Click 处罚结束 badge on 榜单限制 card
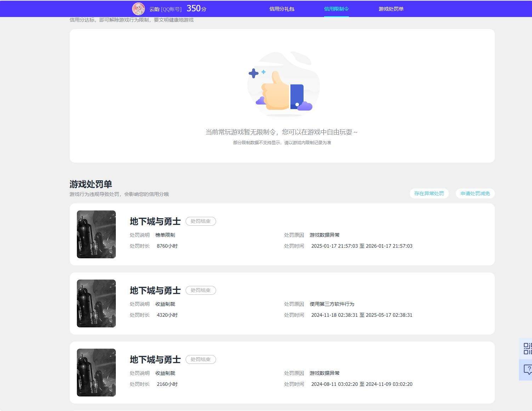The image size is (532, 411). (201, 221)
